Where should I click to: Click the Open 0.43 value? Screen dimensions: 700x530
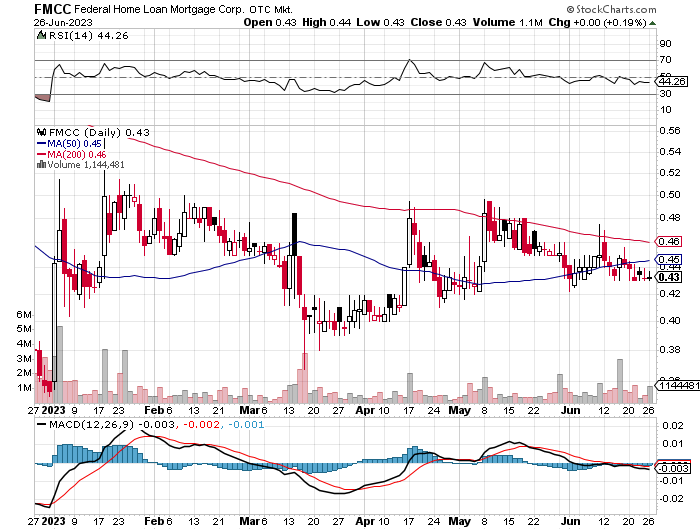[x=270, y=22]
